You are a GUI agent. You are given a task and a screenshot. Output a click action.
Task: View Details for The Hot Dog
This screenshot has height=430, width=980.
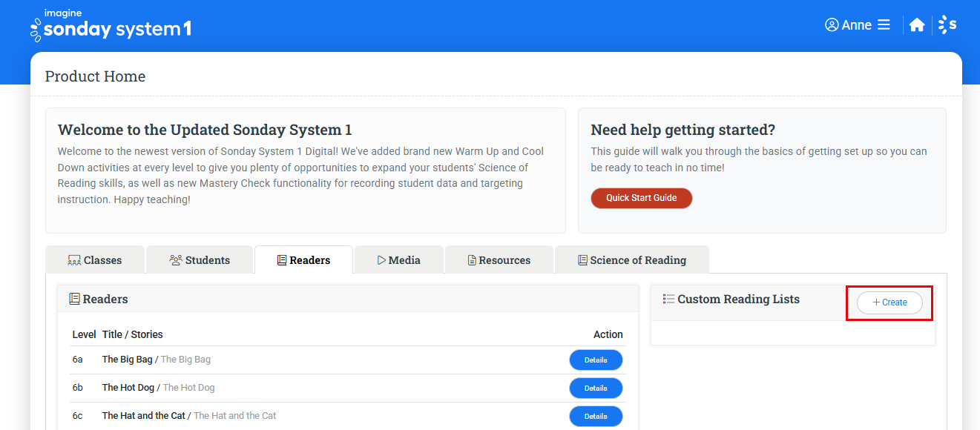coord(596,388)
